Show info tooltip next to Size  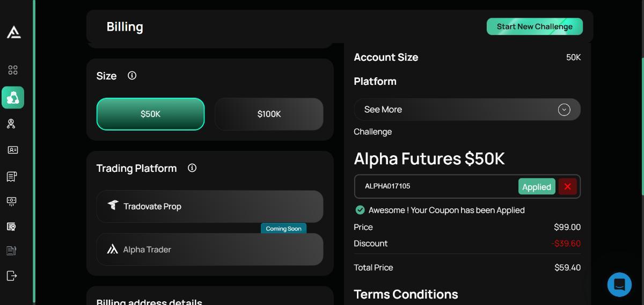point(132,76)
